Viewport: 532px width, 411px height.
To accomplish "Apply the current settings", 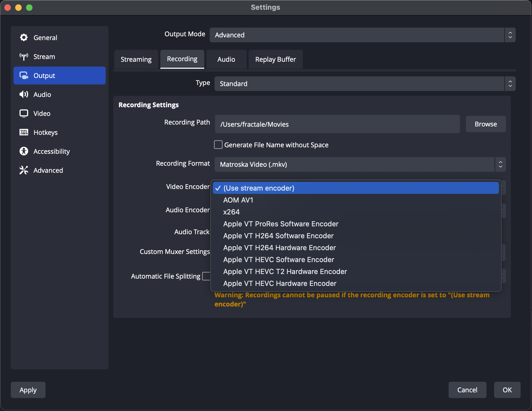I will coord(28,390).
